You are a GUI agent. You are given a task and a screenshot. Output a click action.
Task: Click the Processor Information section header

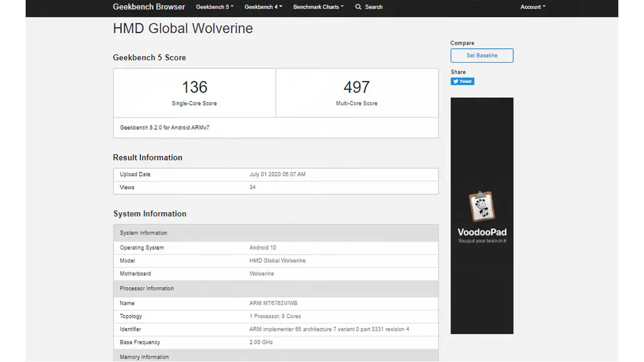pyautogui.click(x=276, y=289)
